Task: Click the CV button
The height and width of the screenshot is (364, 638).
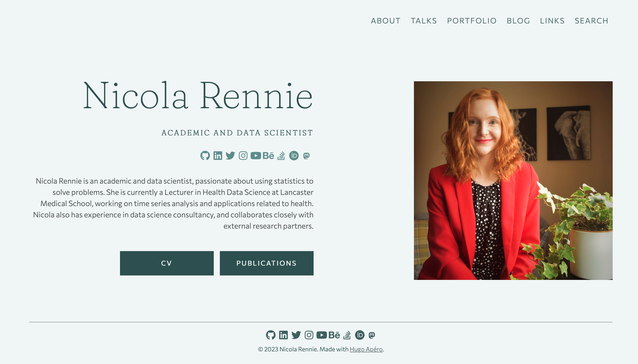Action: (167, 263)
